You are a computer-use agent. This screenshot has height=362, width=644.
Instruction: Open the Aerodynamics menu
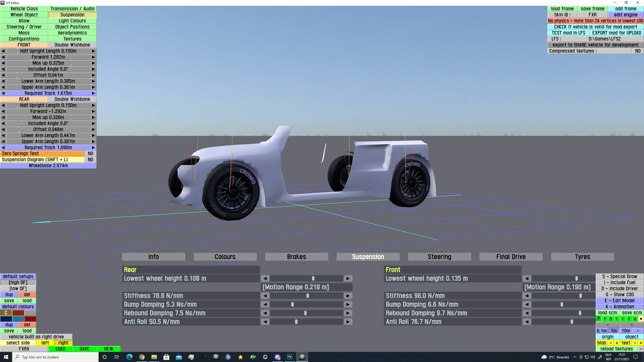[72, 33]
